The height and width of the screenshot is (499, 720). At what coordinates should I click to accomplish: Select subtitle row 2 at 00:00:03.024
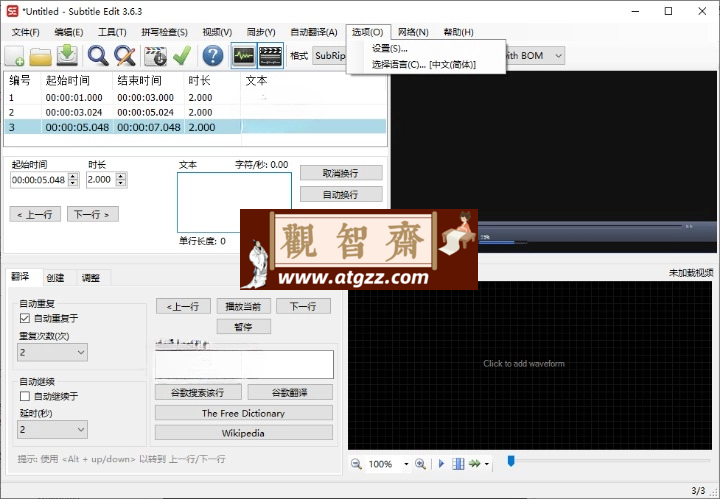click(195, 112)
